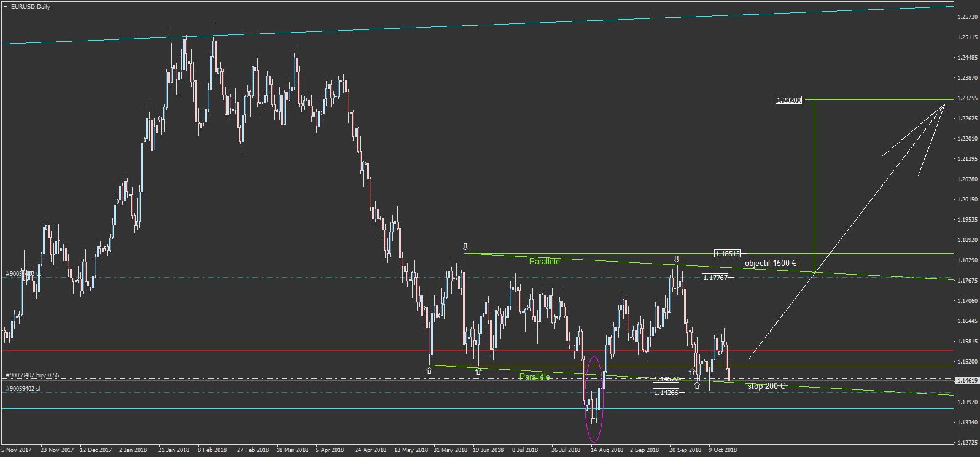Select the 1.17767 price label
Viewport: 980px width, 457px height.
(715, 278)
